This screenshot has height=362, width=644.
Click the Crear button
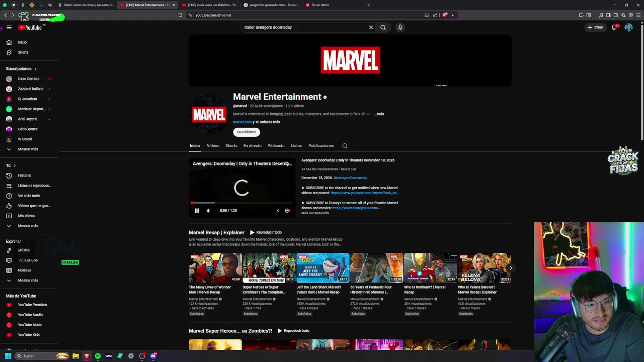click(x=595, y=27)
